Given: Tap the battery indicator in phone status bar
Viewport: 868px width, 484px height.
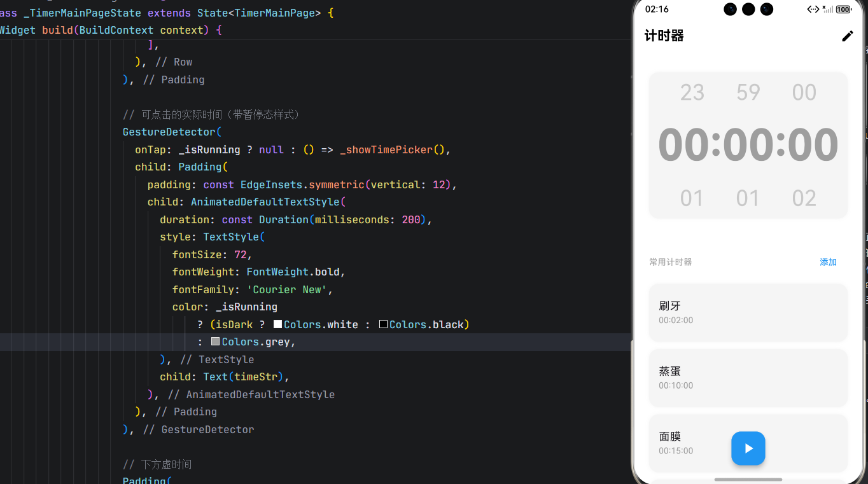Looking at the screenshot, I should (x=843, y=10).
